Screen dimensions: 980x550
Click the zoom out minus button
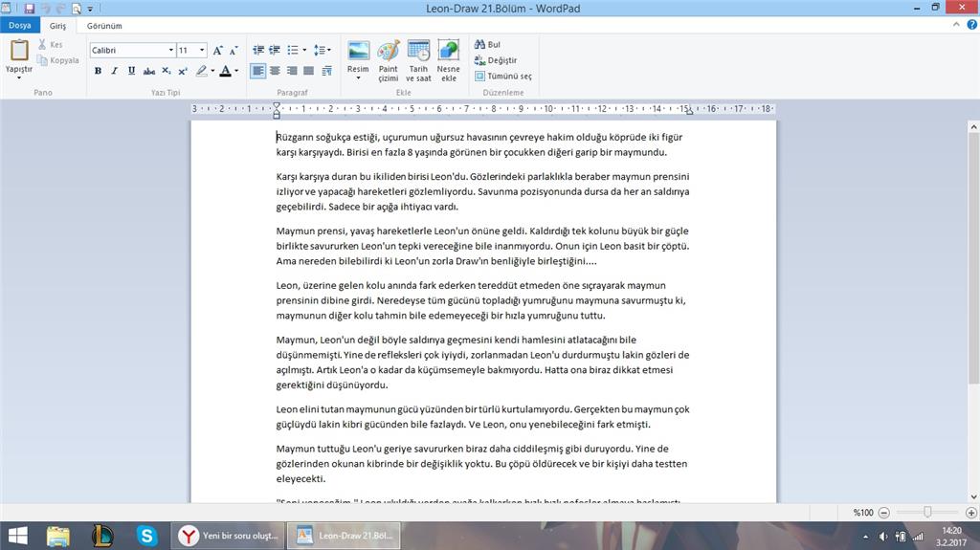point(883,513)
